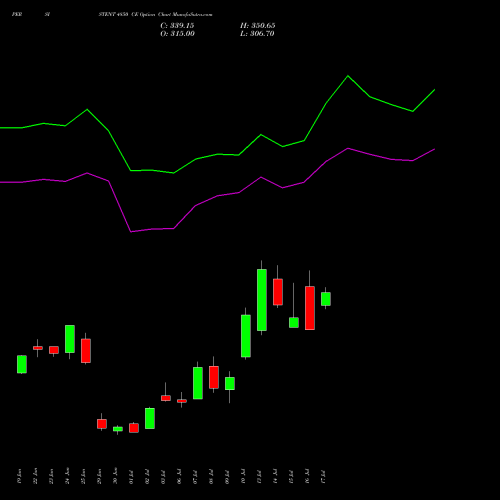
Task: Click the green candle for 19 Jun
Action: point(22,364)
